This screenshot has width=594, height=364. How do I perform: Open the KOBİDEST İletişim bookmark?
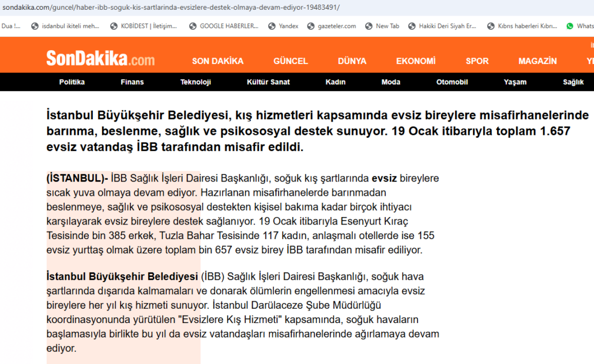pyautogui.click(x=144, y=26)
